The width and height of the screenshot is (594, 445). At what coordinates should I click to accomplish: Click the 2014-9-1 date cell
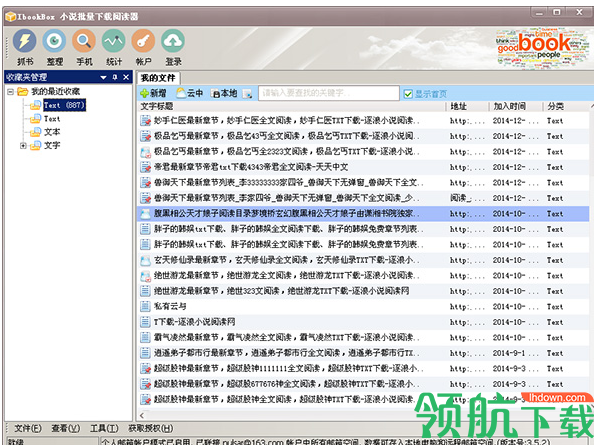pos(515,353)
